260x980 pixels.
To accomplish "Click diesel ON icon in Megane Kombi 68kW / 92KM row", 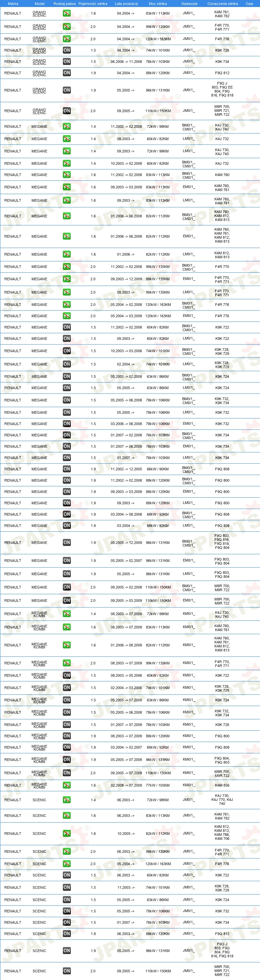I will click(66, 747).
